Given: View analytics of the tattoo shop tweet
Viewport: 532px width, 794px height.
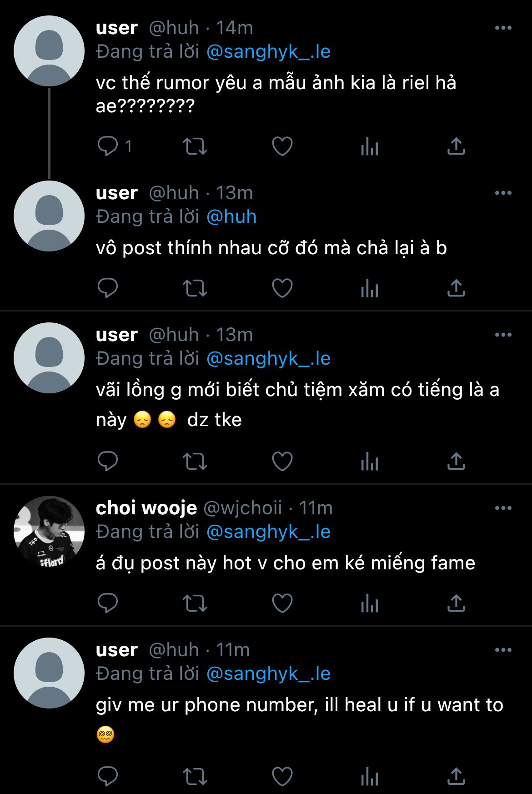Looking at the screenshot, I should (x=369, y=462).
